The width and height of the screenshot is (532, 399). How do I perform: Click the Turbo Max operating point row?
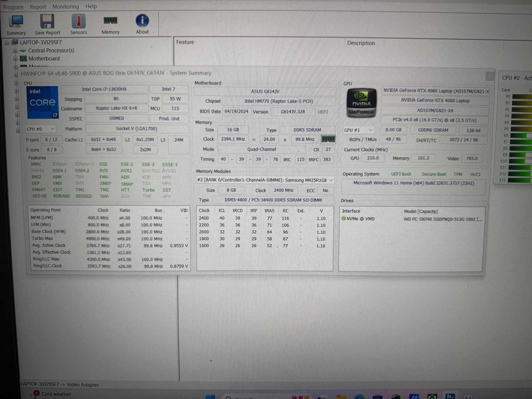(x=109, y=238)
